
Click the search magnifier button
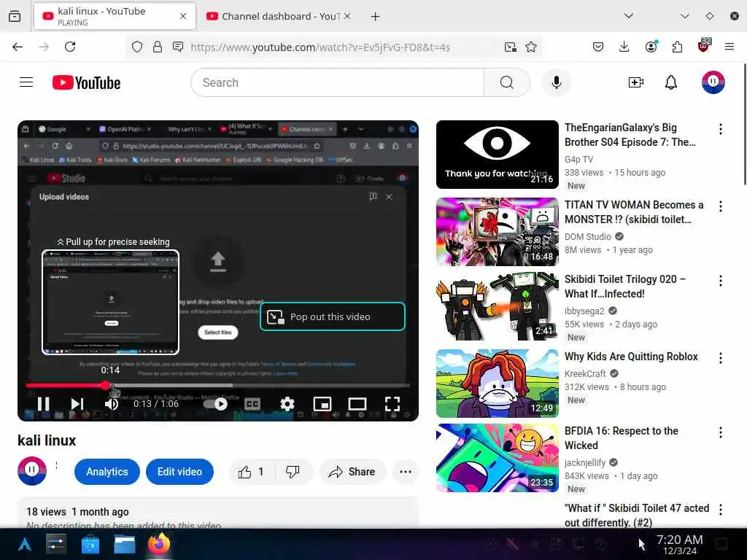pos(507,82)
